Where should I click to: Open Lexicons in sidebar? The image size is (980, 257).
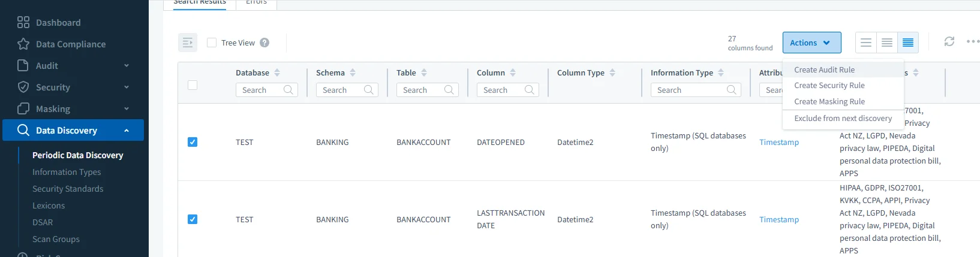[x=49, y=205]
